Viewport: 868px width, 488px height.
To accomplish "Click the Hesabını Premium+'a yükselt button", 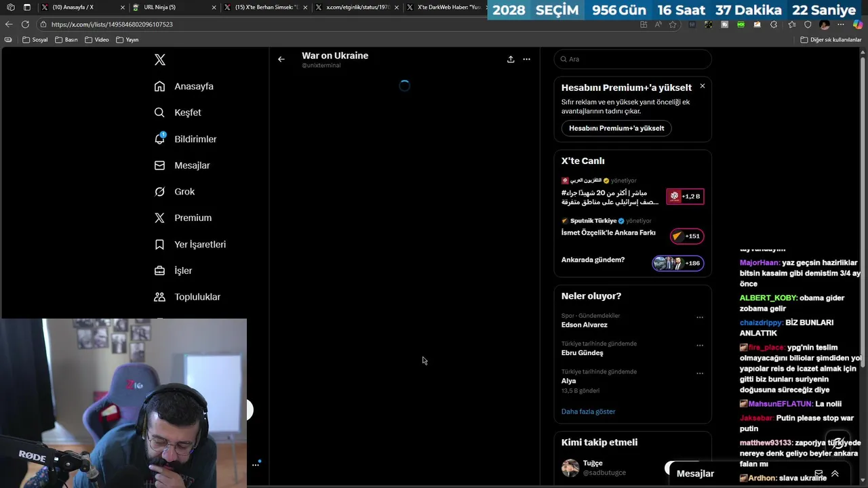I will click(x=616, y=128).
